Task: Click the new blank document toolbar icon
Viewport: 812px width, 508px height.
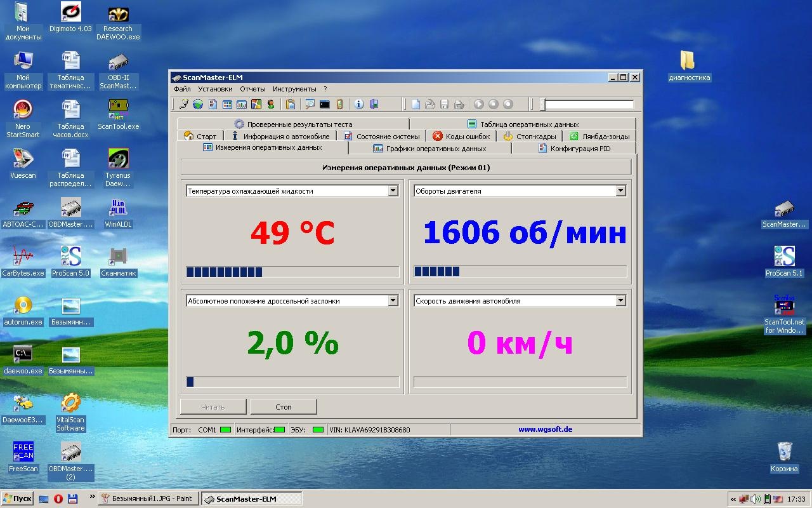Action: 416,104
